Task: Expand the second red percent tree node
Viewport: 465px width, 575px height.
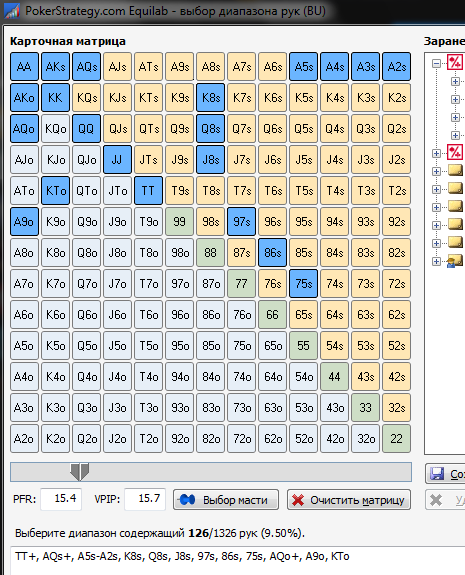Action: [x=436, y=153]
